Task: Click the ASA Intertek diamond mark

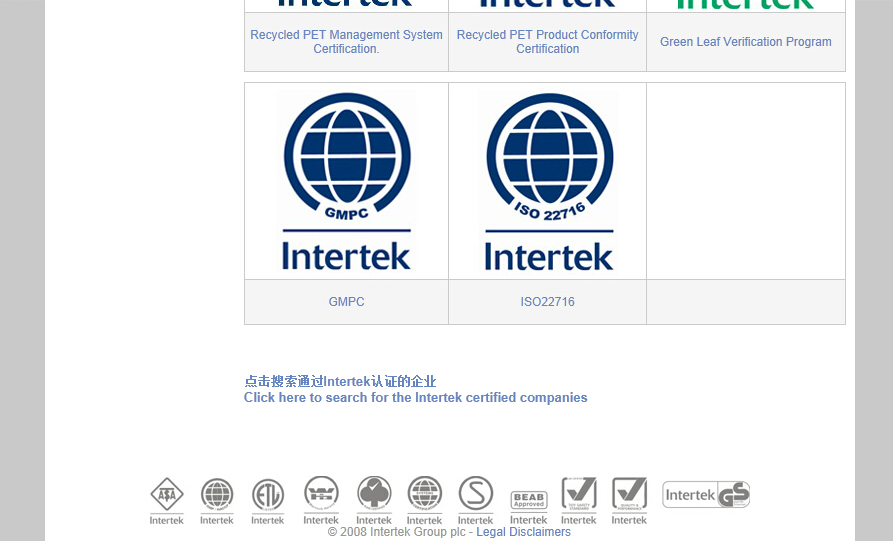Action: click(x=166, y=501)
